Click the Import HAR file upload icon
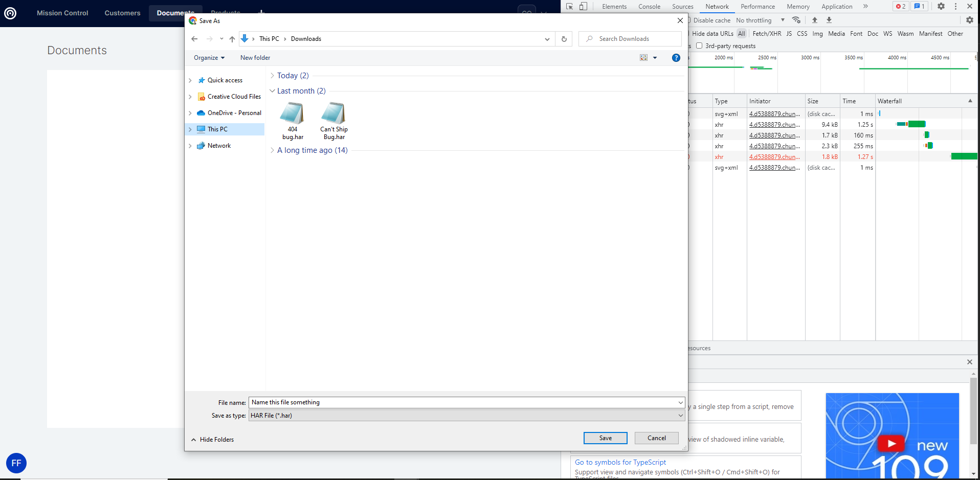Screen dimensions: 980x480 pos(815,20)
